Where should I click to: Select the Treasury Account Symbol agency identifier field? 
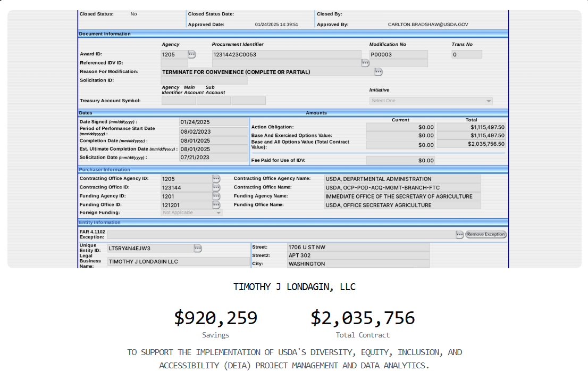(x=178, y=100)
